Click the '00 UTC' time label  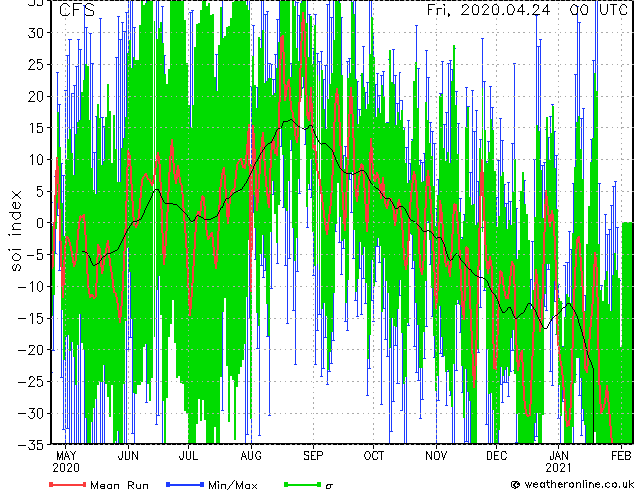coord(598,10)
